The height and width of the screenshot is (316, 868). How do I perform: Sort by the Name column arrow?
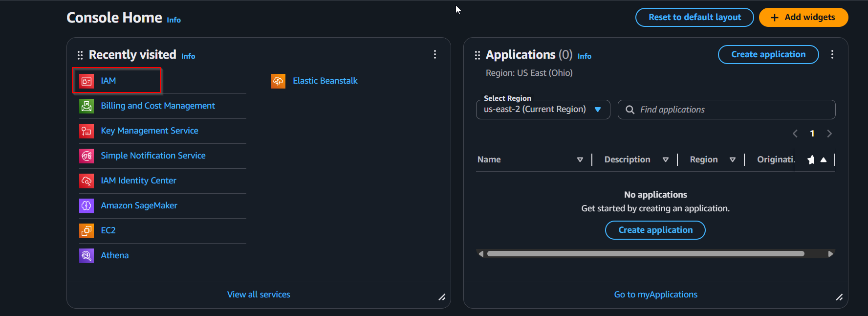580,159
